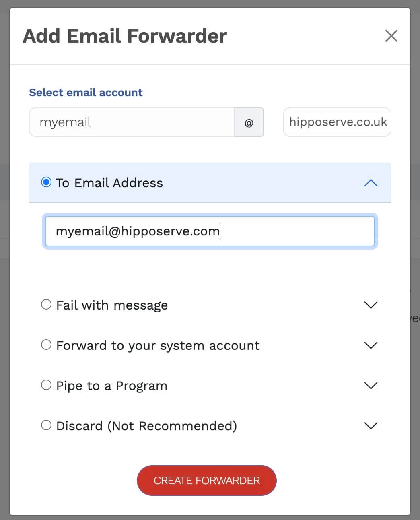The width and height of the screenshot is (420, 520).
Task: Click the Fail with message label
Action: coord(112,305)
